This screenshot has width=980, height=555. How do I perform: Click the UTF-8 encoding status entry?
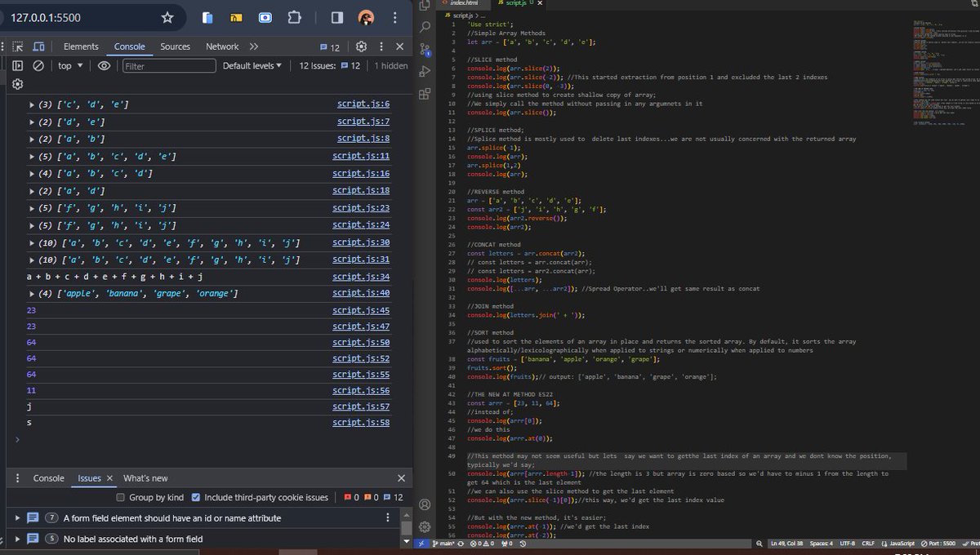(x=846, y=544)
